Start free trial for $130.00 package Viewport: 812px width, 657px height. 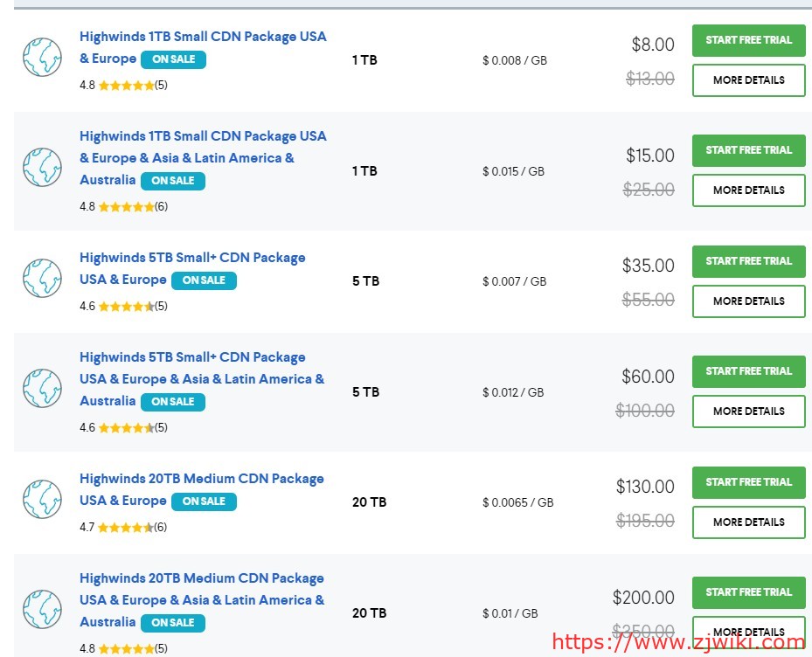(748, 482)
